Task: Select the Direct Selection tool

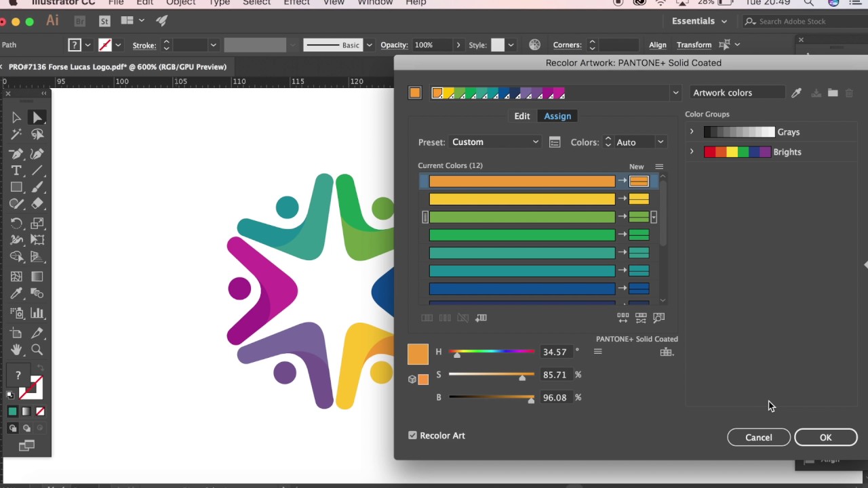Action: (37, 117)
